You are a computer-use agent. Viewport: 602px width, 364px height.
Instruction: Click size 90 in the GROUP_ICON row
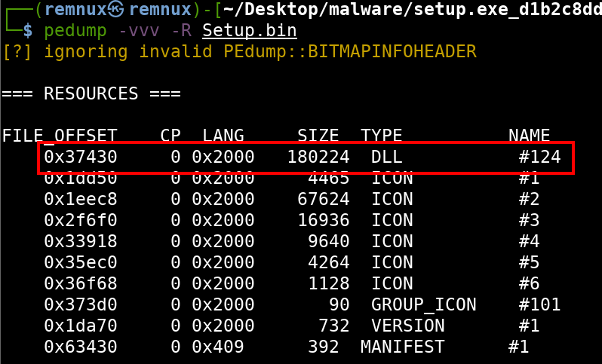[x=339, y=304]
